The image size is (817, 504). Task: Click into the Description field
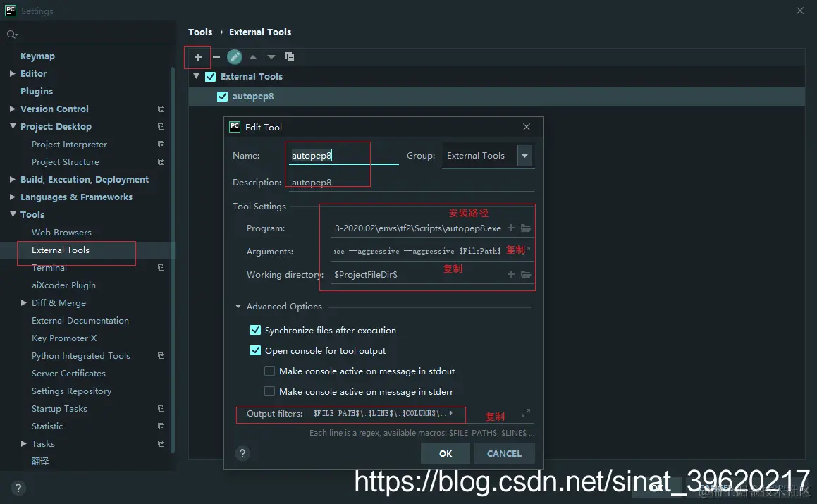[x=412, y=183]
